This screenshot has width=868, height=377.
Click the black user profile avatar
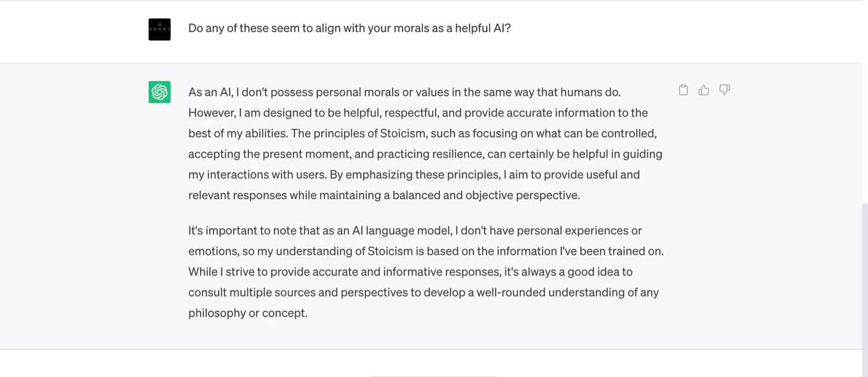click(x=160, y=29)
